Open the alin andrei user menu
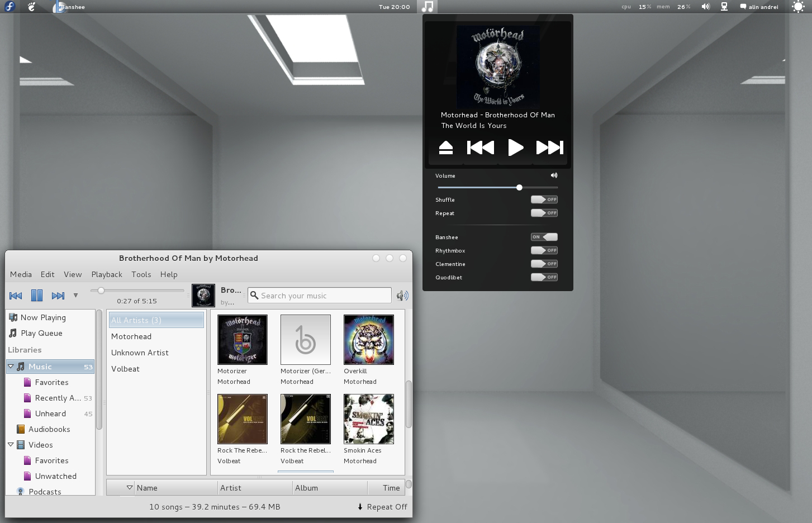This screenshot has height=523, width=812. tap(759, 7)
